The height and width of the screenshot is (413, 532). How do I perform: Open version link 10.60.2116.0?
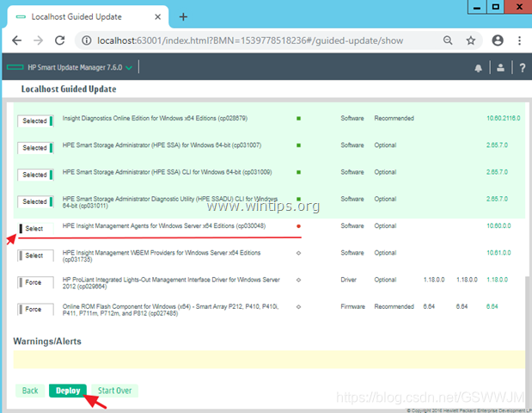click(503, 118)
